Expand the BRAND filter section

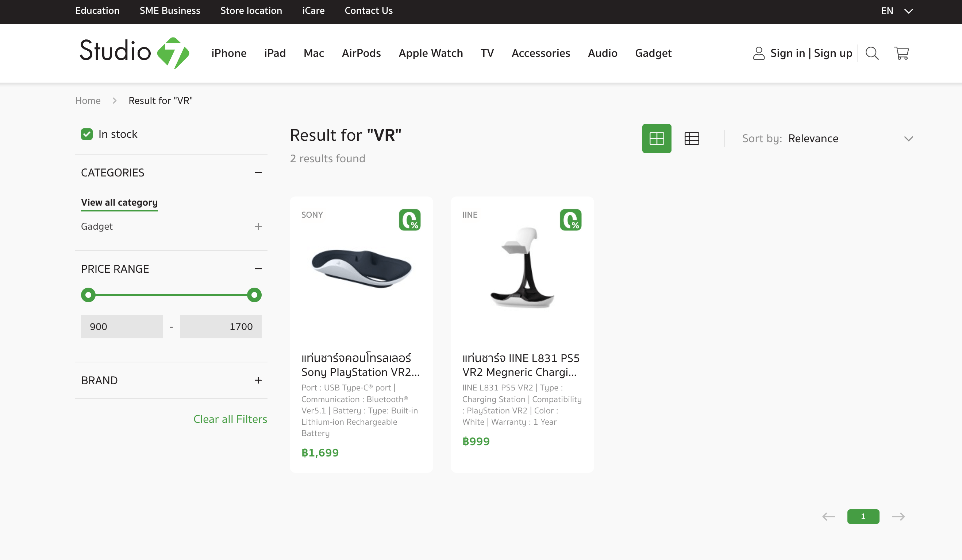(x=258, y=380)
